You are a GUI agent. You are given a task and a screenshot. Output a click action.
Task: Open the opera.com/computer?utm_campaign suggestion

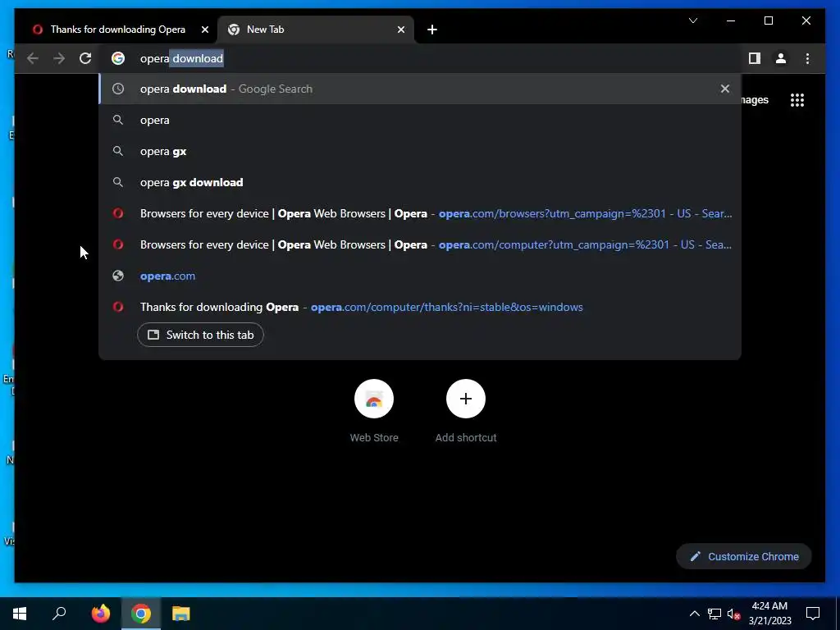(x=420, y=244)
